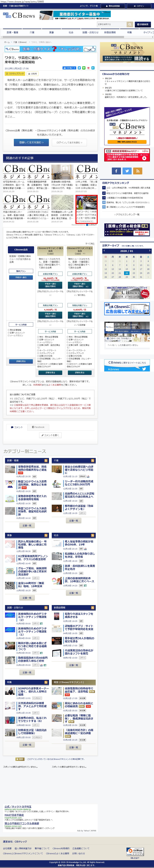Open sidebar Twitter square button
Screen dimensions: 154x868
point(127,171)
